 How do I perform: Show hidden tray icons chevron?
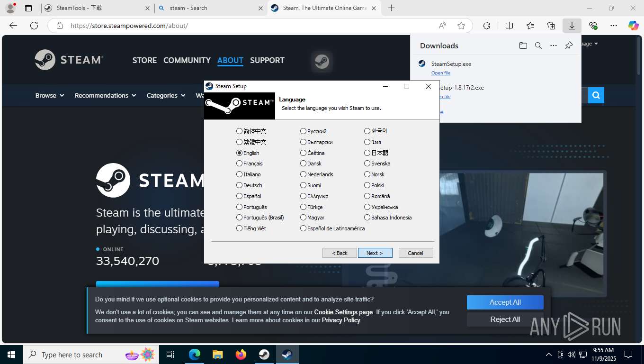(549, 355)
